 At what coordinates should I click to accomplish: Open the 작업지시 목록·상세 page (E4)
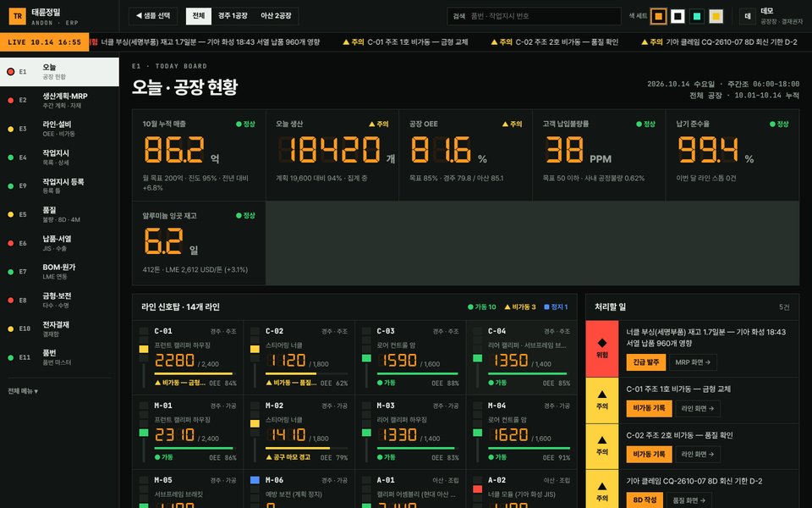[x=59, y=157]
